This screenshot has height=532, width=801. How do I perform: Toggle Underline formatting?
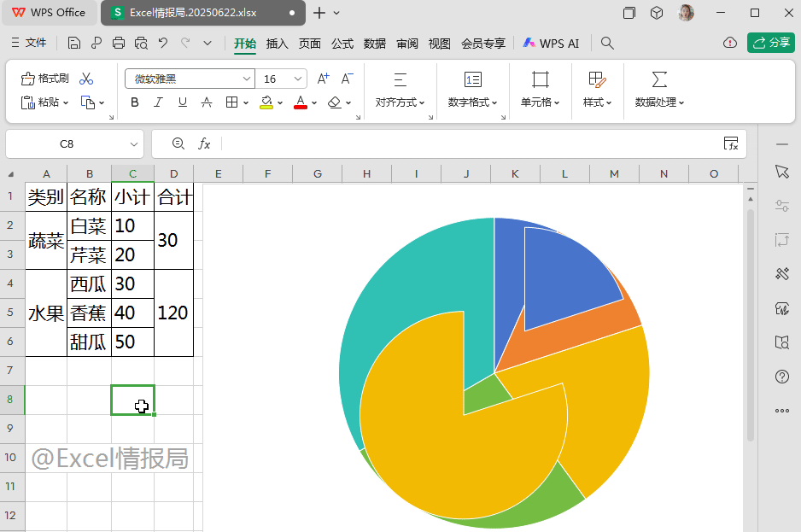[x=183, y=102]
